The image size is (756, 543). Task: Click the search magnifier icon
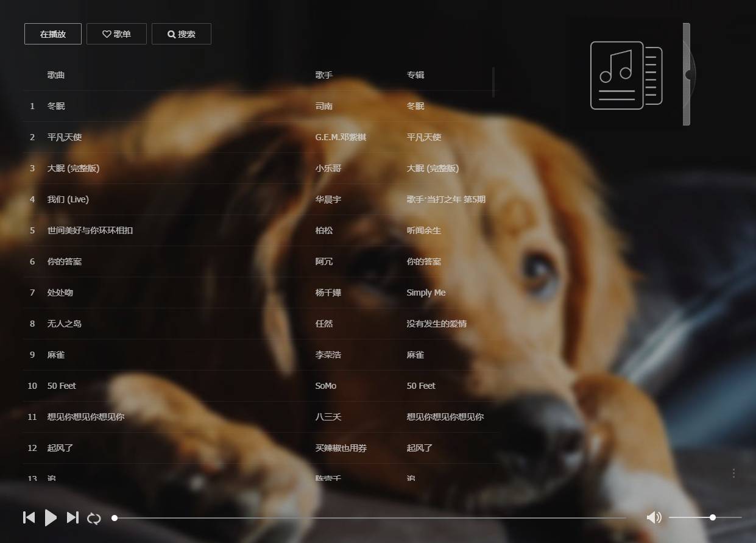171,34
